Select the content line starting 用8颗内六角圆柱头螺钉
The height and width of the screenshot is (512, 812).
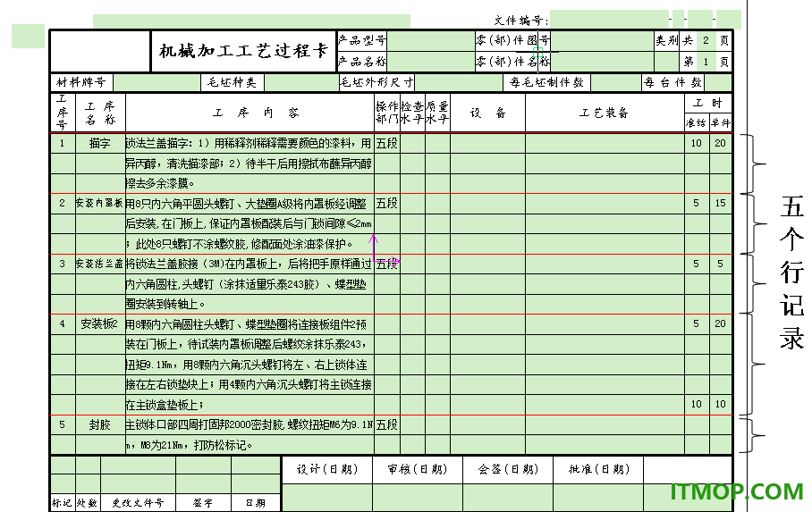(x=250, y=324)
